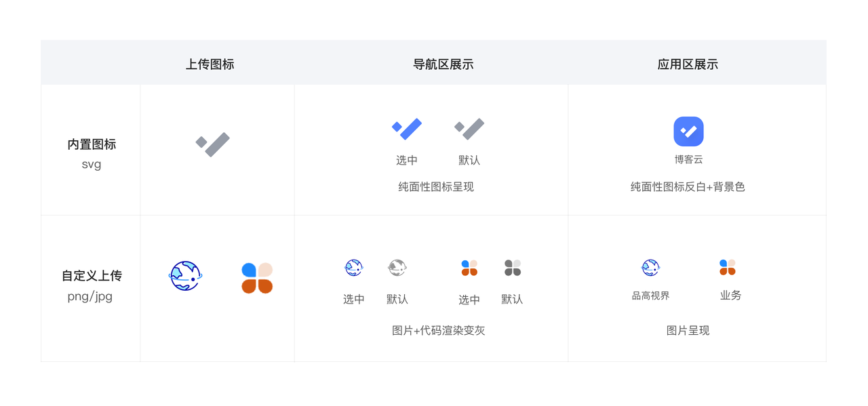
Task: Click the 纯面性图标反白+背景色 description text
Action: click(x=688, y=187)
